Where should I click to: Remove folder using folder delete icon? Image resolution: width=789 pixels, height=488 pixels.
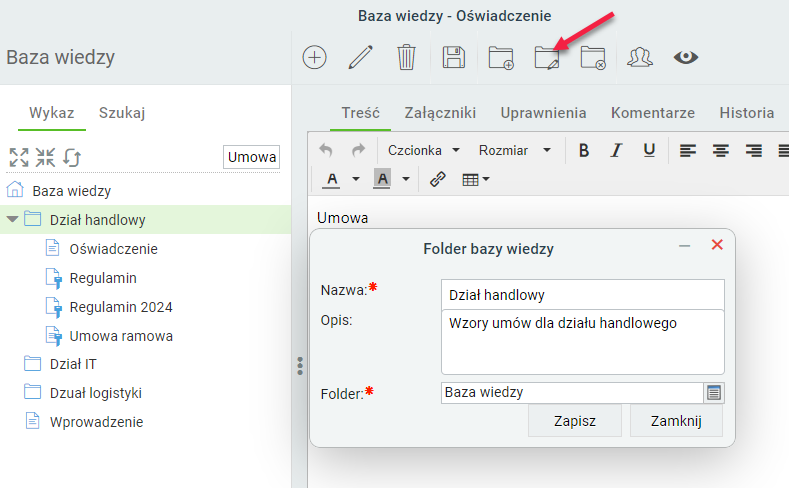coord(593,57)
